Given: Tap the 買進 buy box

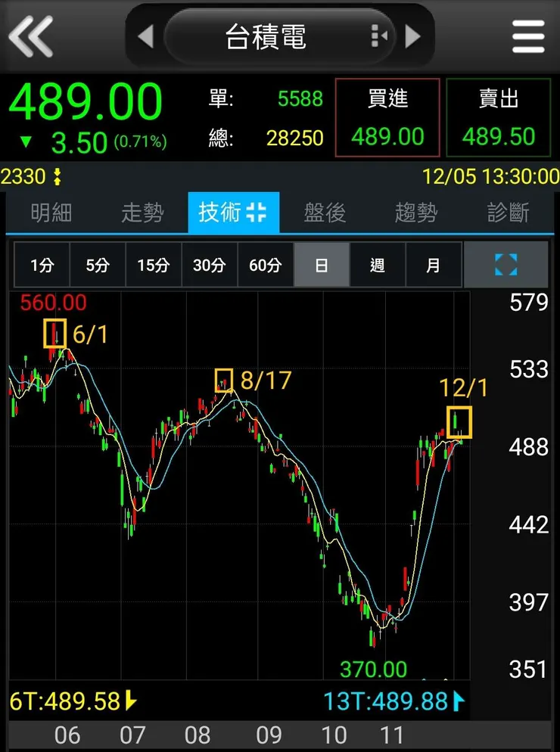Looking at the screenshot, I should click(x=387, y=117).
